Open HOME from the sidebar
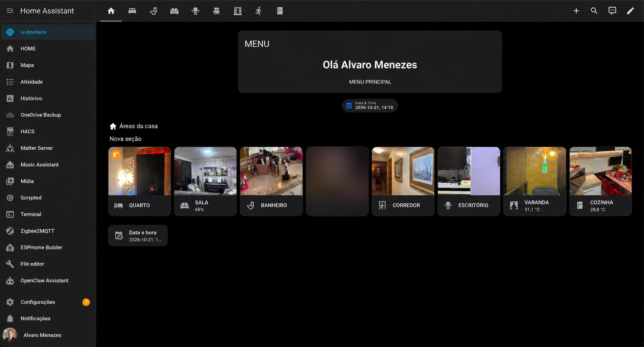The image size is (644, 347). point(48,49)
